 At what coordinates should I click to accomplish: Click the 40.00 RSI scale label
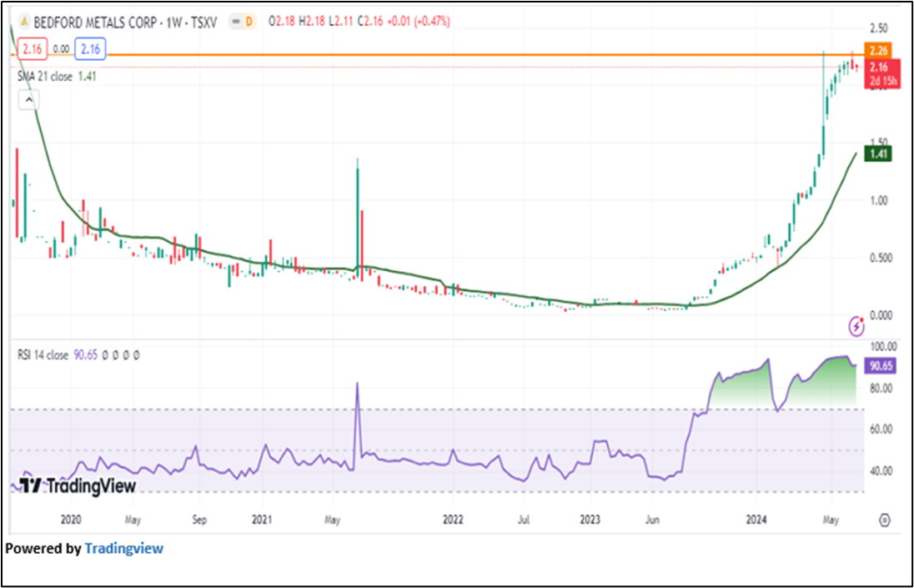(x=881, y=471)
